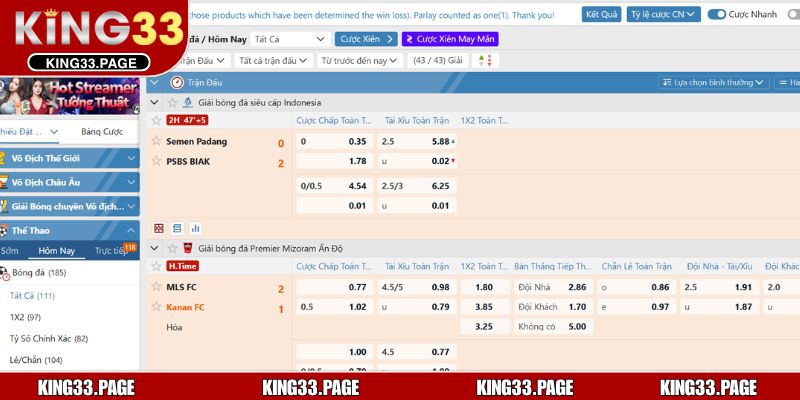Select Bóng đá (185) sport entry

(39, 273)
